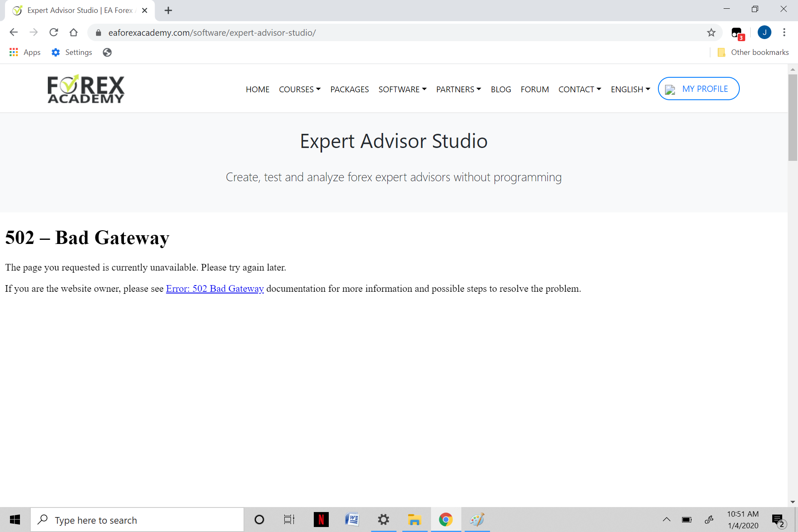Viewport: 798px width, 532px height.
Task: Click the MY PROFILE button
Action: [699, 89]
